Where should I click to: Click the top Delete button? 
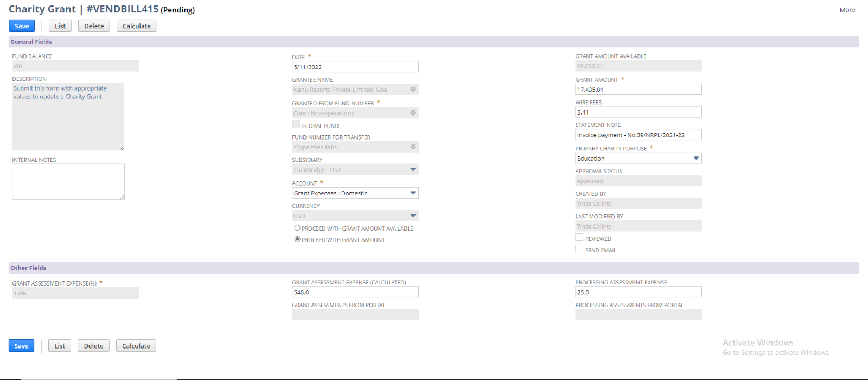click(94, 26)
